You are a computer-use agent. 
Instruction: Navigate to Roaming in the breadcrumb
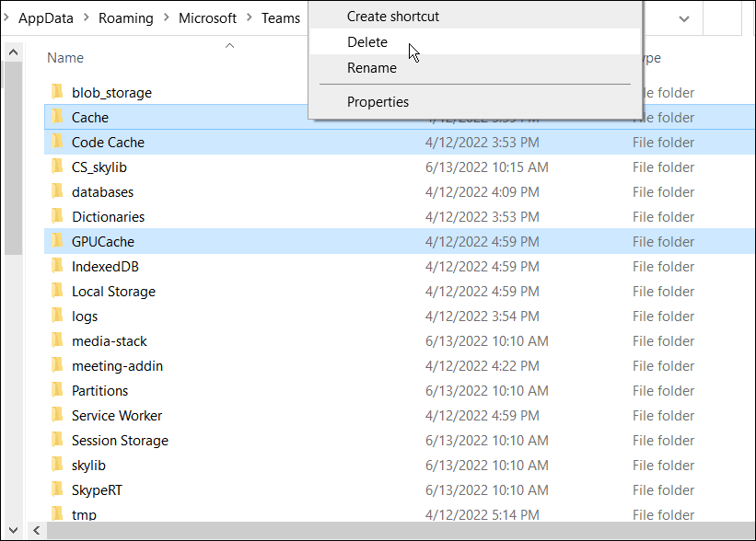point(126,18)
